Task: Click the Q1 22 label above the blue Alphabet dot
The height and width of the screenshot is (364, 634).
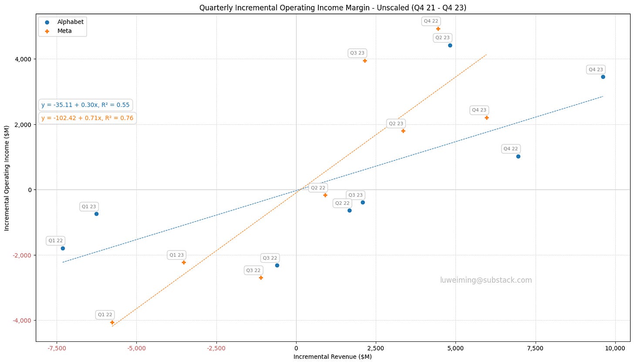Action: pyautogui.click(x=56, y=241)
